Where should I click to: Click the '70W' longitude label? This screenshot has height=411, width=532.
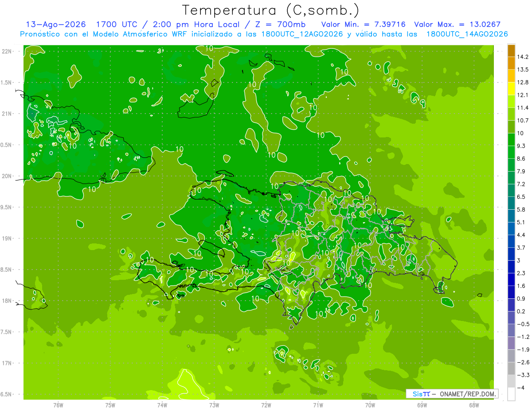point(370,405)
